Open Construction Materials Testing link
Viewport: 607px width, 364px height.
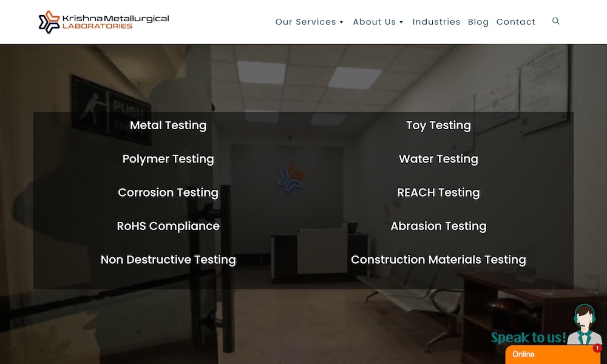438,260
